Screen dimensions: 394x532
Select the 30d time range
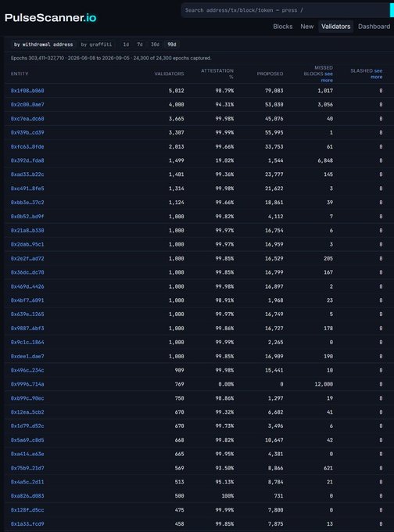pos(155,45)
